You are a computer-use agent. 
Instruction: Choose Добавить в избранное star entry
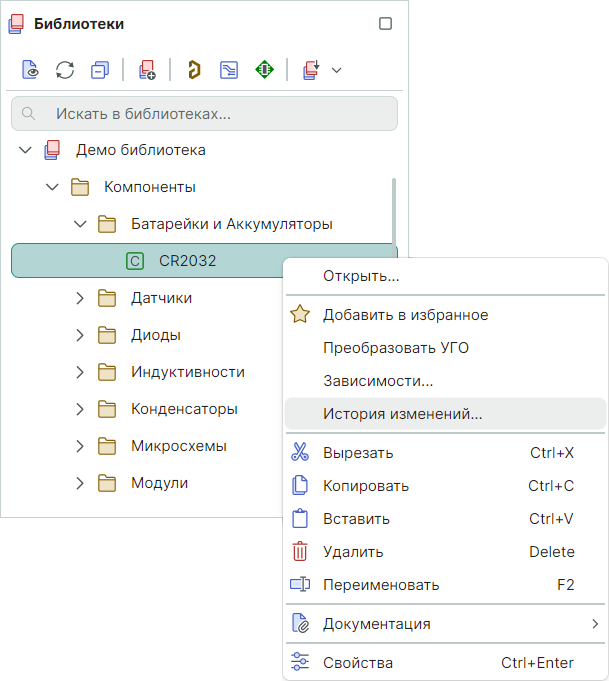click(x=405, y=315)
